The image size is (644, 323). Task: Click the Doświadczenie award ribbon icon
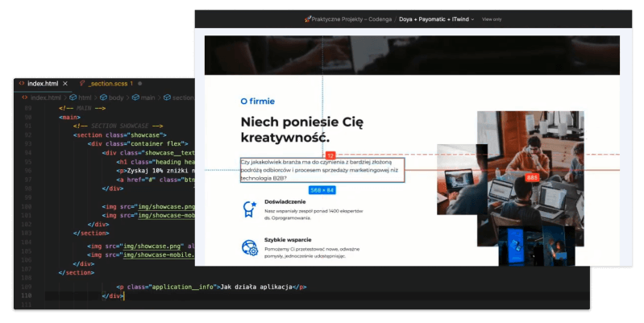click(249, 209)
